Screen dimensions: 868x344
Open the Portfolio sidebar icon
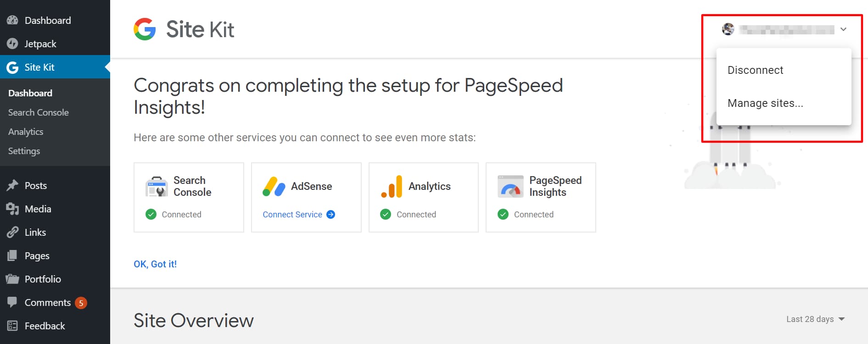coord(13,279)
